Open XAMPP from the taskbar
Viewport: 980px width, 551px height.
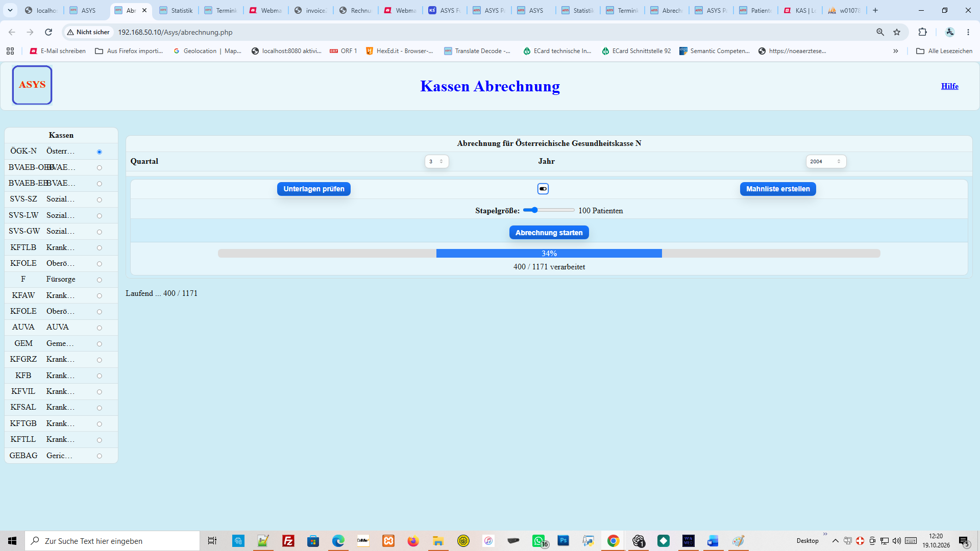388,541
